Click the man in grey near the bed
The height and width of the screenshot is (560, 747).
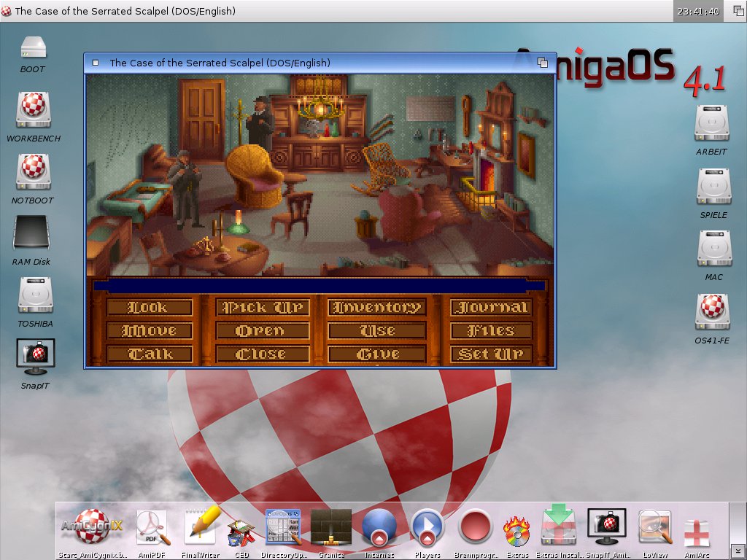186,189
